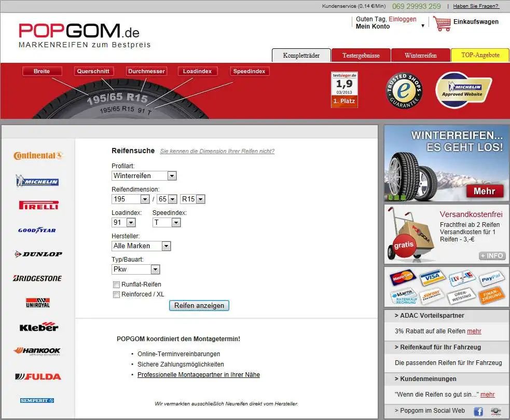Viewport: 510px width, 420px height.
Task: Open the diameter R15 dropdown
Action: 192,199
